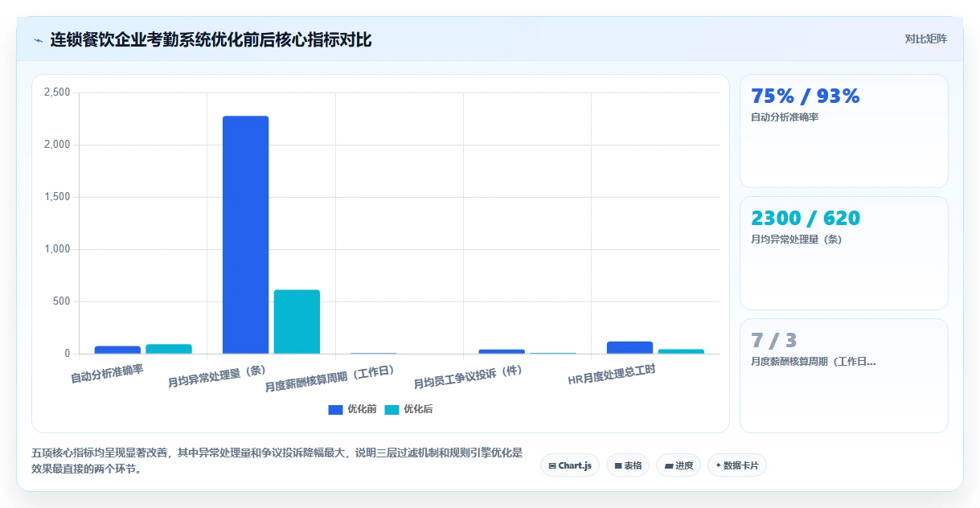
Task: Click the Chart.js tag chip
Action: click(570, 465)
